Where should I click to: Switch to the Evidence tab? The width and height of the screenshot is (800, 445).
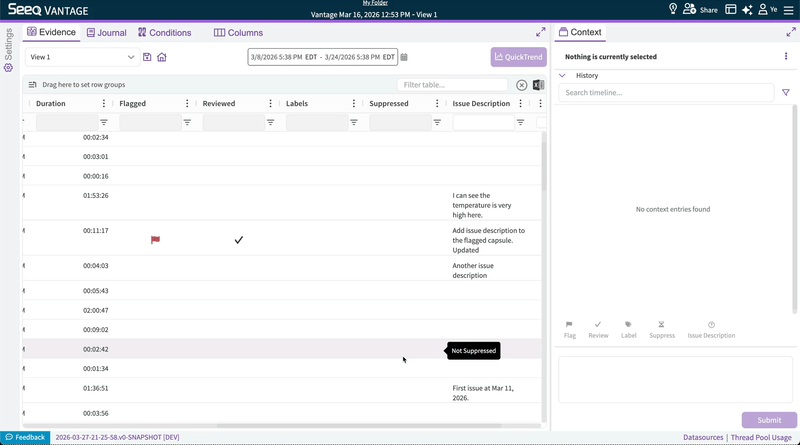tap(51, 32)
